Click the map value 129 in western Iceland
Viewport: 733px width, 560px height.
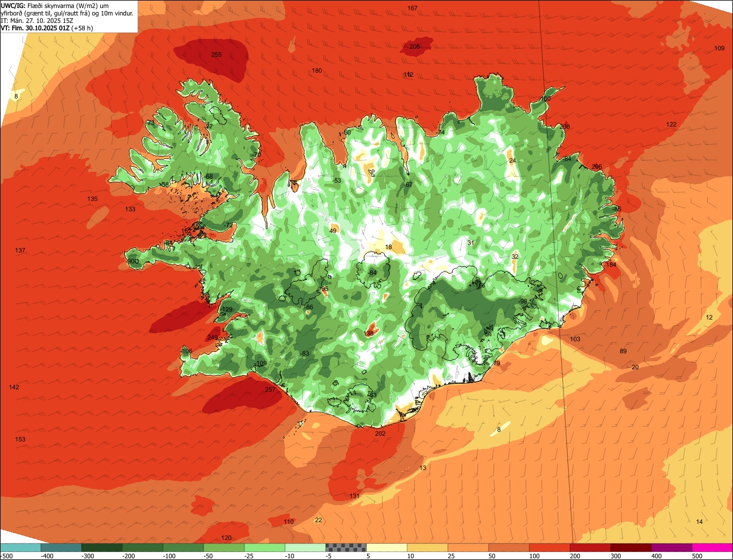pos(227,310)
